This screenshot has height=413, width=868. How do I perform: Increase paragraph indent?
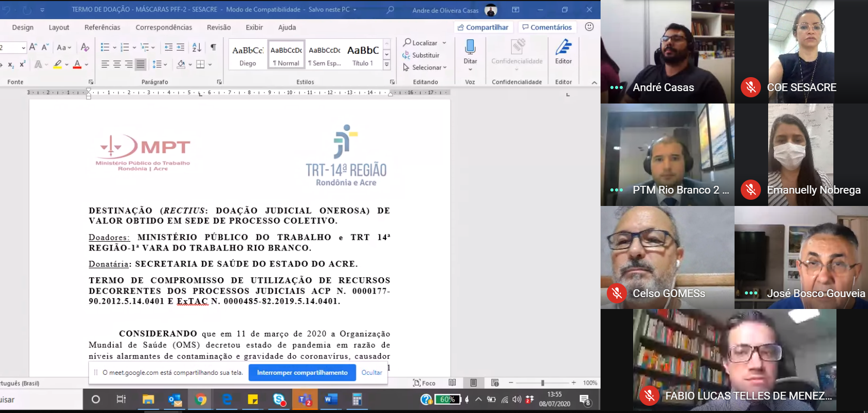coord(181,47)
